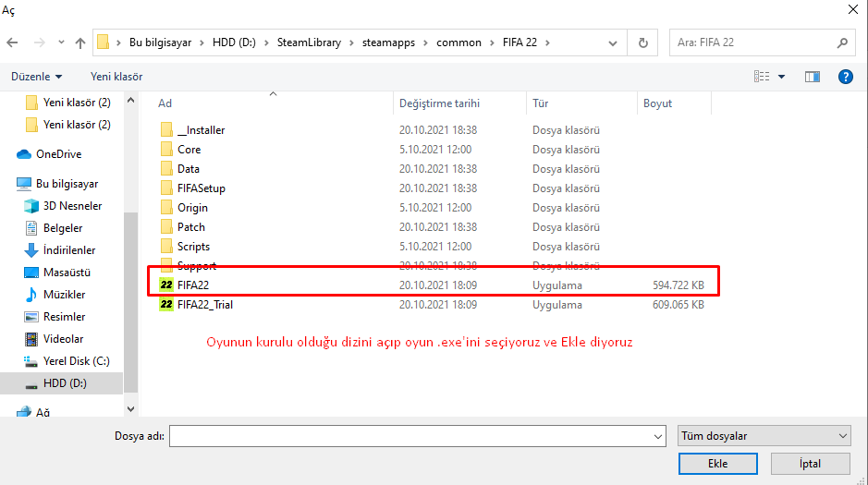The width and height of the screenshot is (868, 485).
Task: Click the sidebar scrollbar thumb
Action: coord(130,301)
